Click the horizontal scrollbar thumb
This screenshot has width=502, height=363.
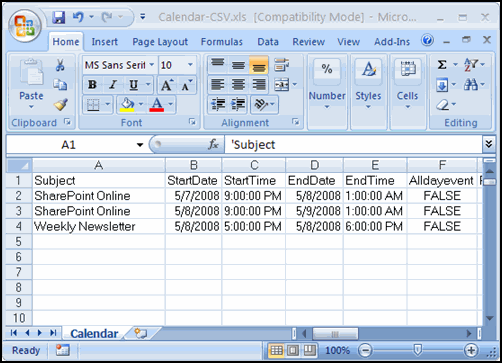[335, 334]
